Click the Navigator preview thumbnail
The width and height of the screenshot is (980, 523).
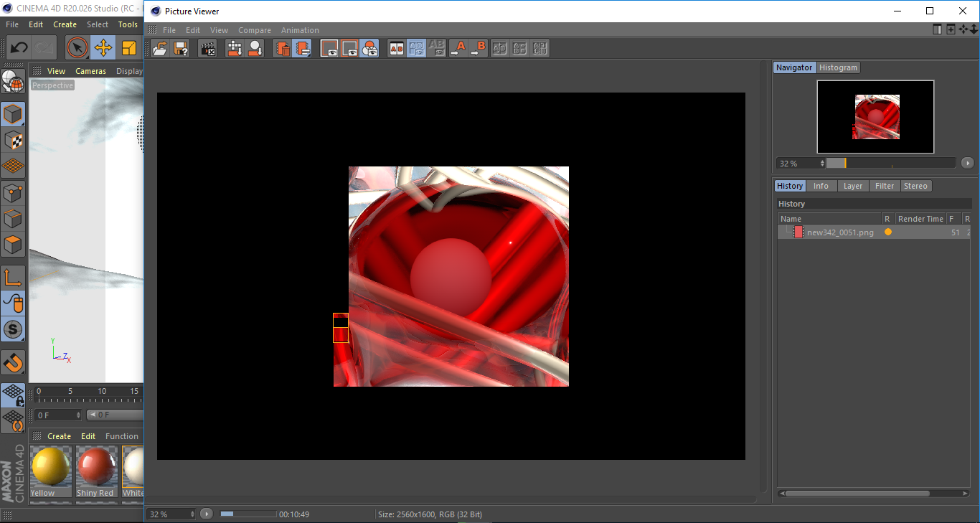[x=875, y=116]
